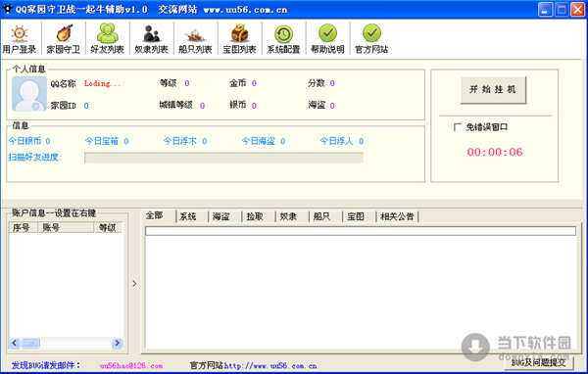The width and height of the screenshot is (588, 374).
Task: Click the 城镇等级 label
Action: pyautogui.click(x=175, y=105)
